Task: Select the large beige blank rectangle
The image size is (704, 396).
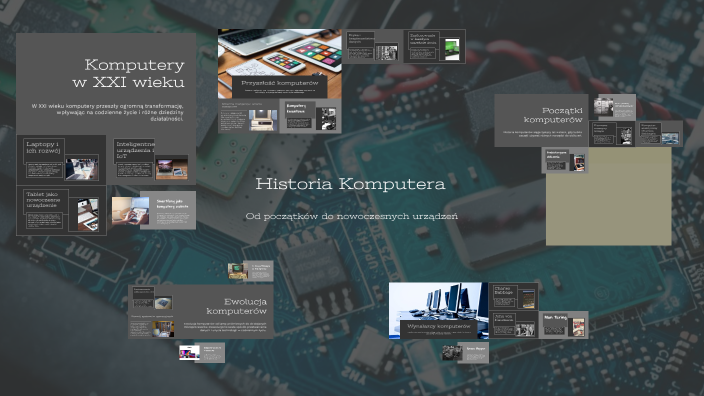Action: pos(608,196)
